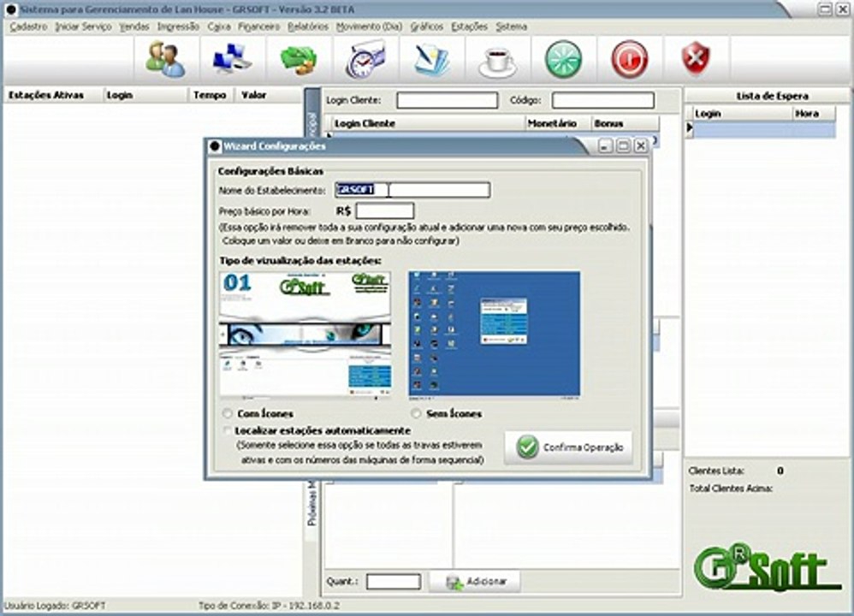The width and height of the screenshot is (854, 616).
Task: Close the Wizard Configurações dialog
Action: click(x=641, y=146)
